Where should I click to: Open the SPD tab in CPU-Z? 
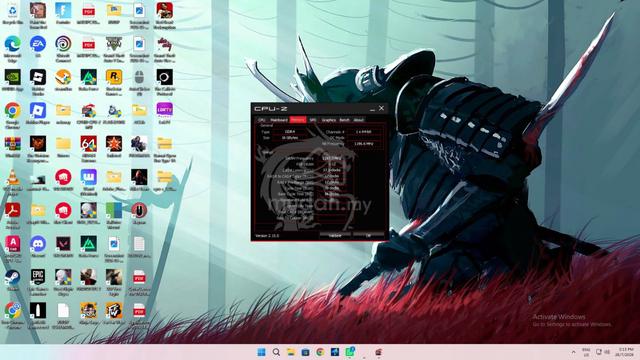pos(313,120)
